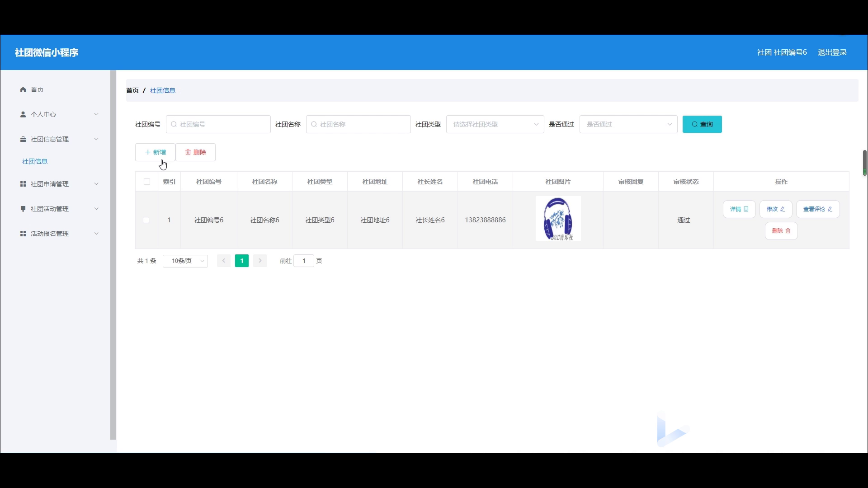This screenshot has width=868, height=488.
Task: Click the previous page arrow
Action: coord(224,261)
